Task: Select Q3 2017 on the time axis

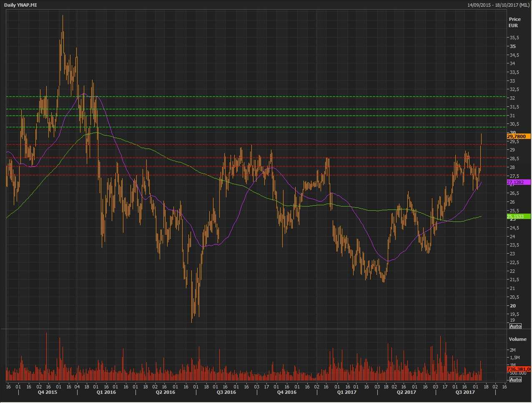Action: (x=465, y=392)
